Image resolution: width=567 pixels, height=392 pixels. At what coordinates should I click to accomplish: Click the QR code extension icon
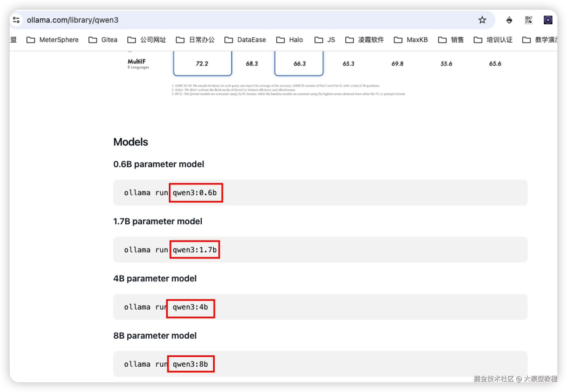528,20
